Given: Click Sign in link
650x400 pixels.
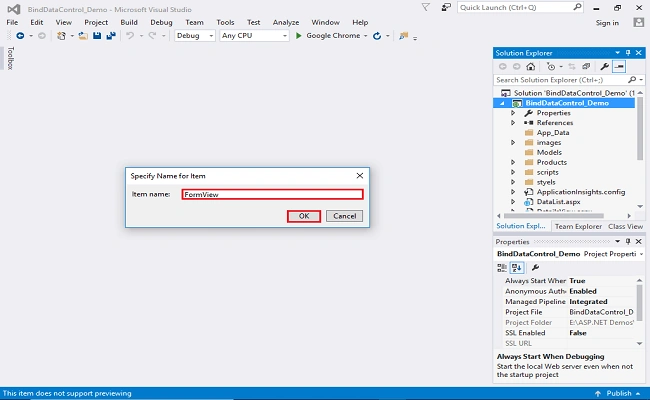Looking at the screenshot, I should click(x=607, y=23).
